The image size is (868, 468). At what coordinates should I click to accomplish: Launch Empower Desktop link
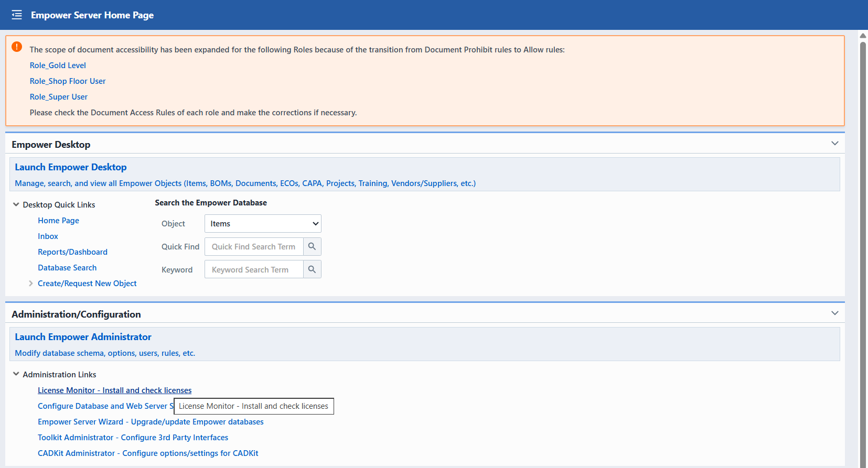tap(71, 167)
